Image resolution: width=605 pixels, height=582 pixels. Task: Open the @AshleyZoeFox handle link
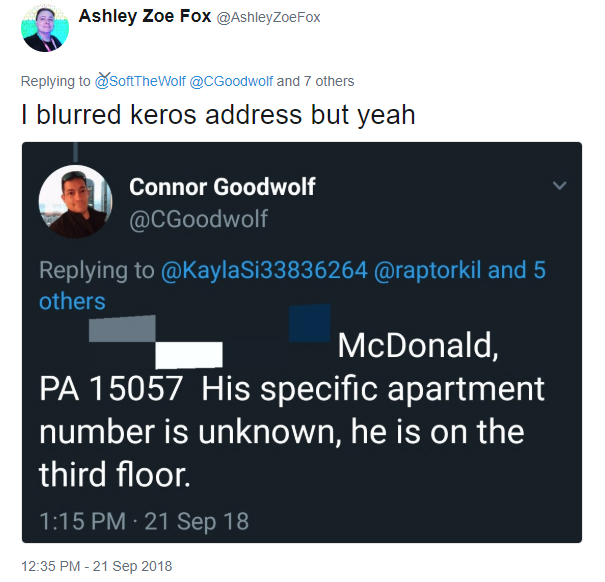tap(269, 17)
